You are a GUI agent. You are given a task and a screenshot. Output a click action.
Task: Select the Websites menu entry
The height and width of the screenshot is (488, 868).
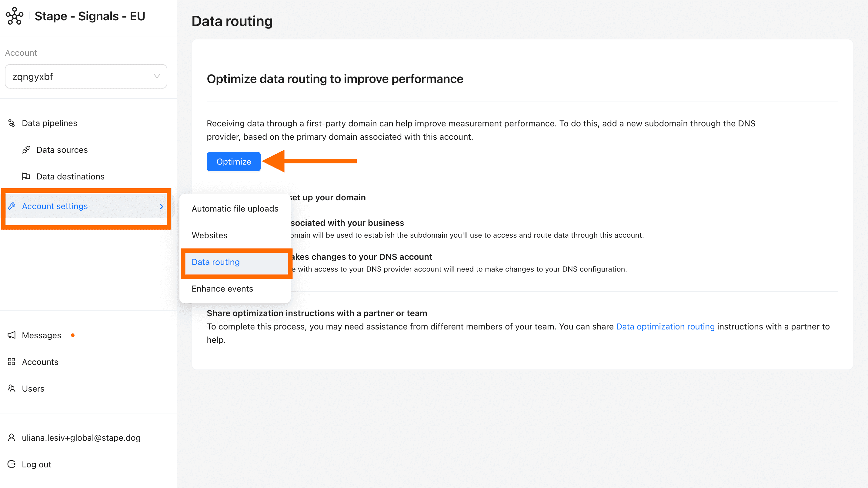click(209, 235)
